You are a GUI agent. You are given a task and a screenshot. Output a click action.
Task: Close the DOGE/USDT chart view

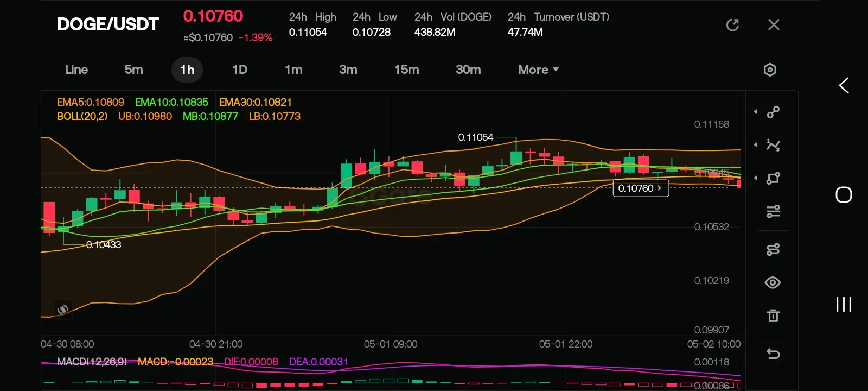point(774,25)
